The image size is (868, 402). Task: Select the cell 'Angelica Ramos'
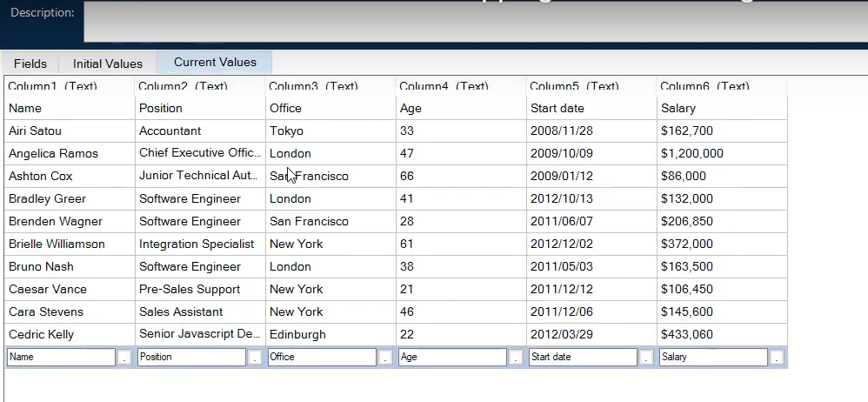[70, 153]
